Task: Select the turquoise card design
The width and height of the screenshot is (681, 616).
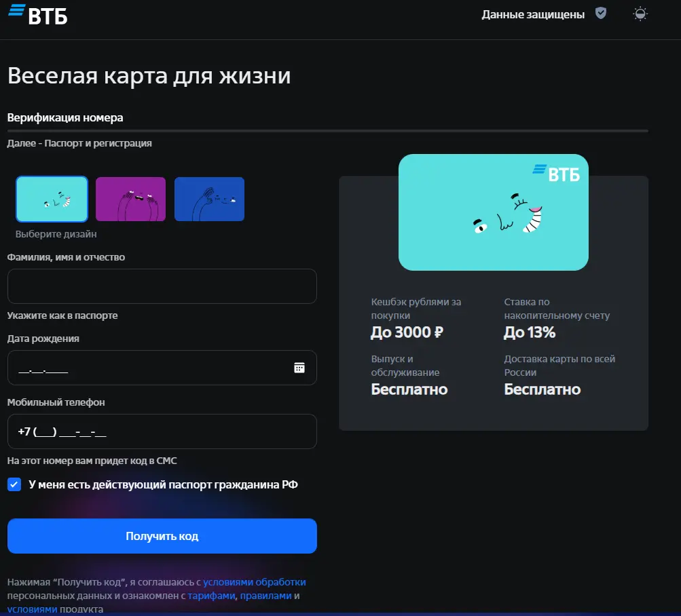Action: point(52,199)
